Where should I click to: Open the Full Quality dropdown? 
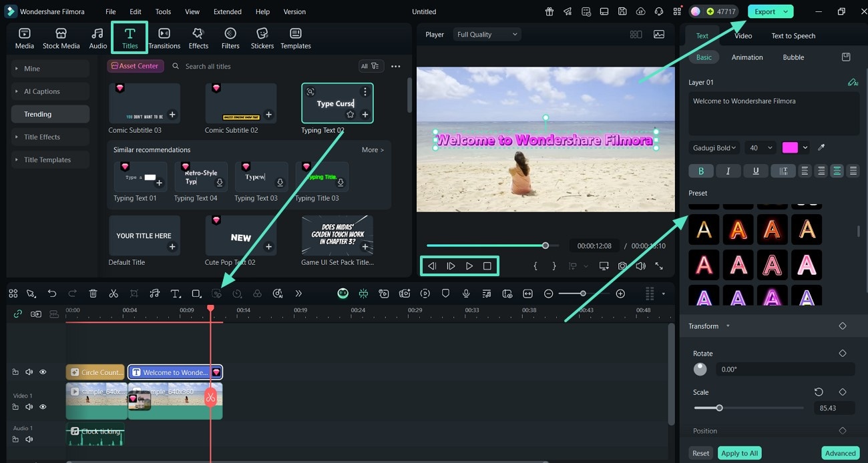pos(487,35)
